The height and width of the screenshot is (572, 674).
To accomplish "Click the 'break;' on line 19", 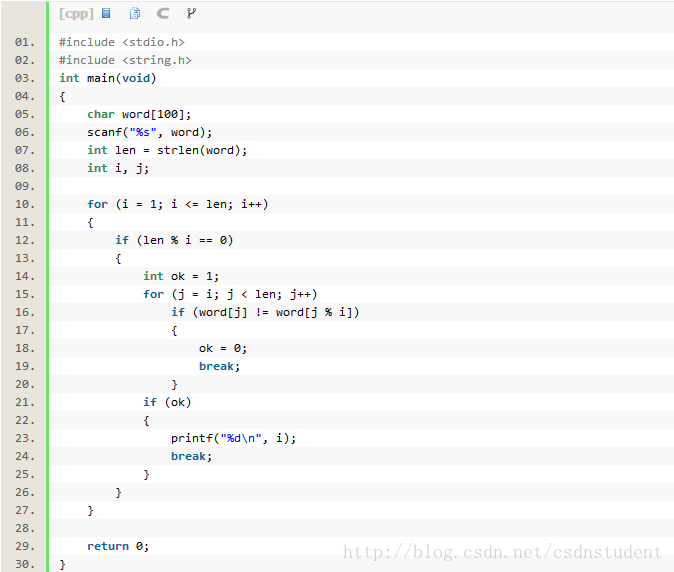I will pyautogui.click(x=219, y=367).
